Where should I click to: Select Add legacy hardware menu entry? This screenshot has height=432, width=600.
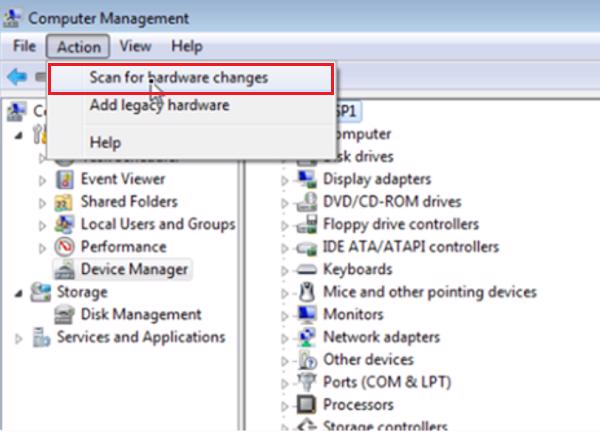pos(159,105)
